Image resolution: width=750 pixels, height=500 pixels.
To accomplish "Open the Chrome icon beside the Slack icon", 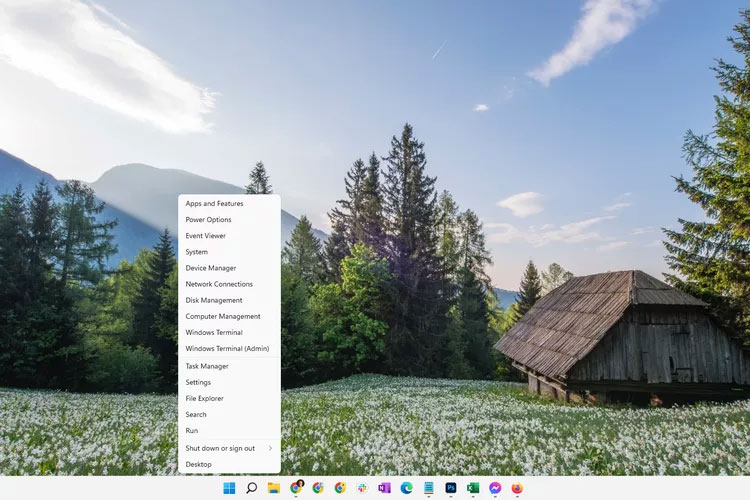I will [x=340, y=488].
